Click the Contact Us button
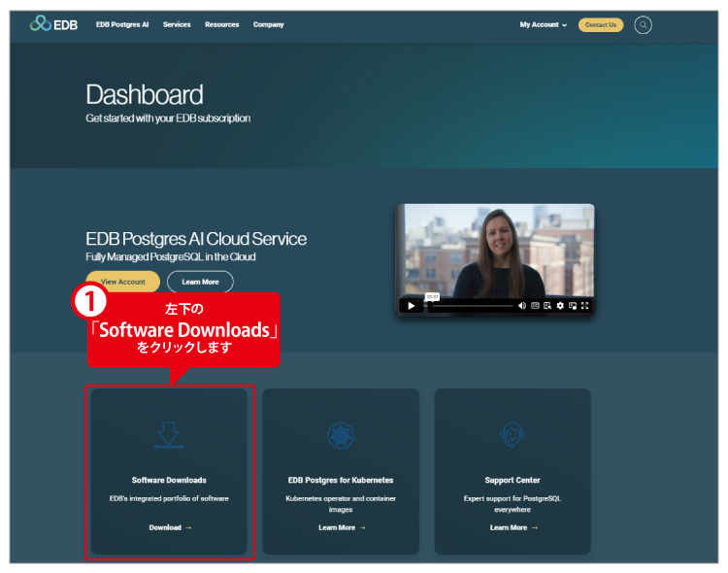 601,25
